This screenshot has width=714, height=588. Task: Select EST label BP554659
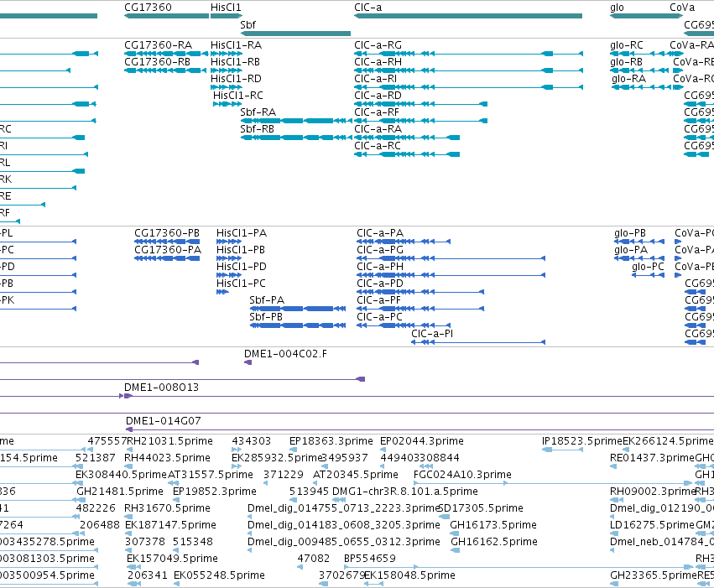[370, 559]
